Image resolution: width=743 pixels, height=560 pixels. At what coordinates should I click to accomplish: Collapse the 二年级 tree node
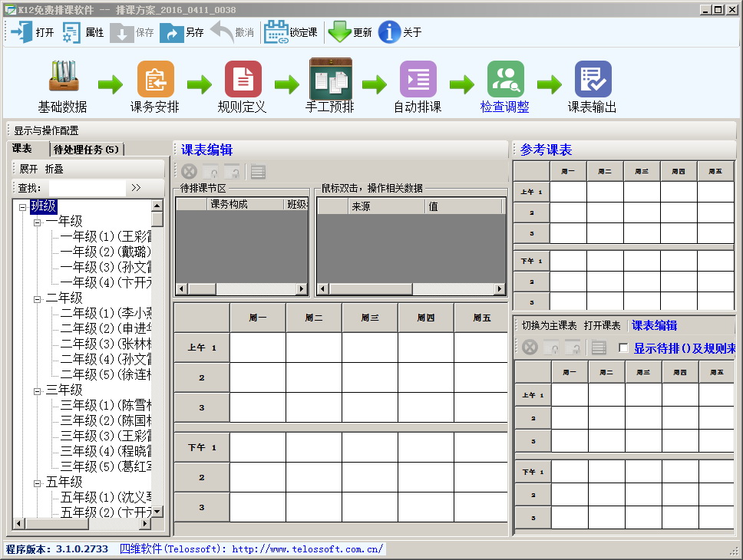(x=38, y=299)
